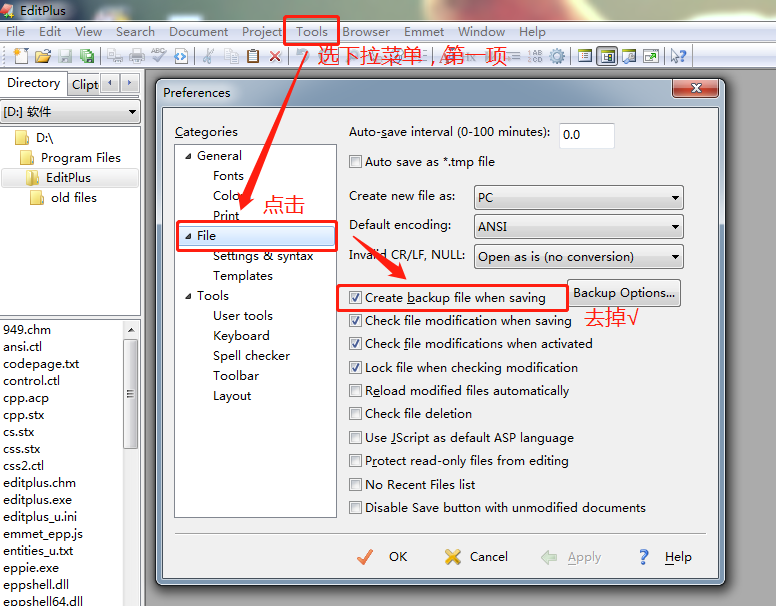The image size is (776, 606).
Task: Enable Auto save as *.tmp file
Action: [x=355, y=162]
